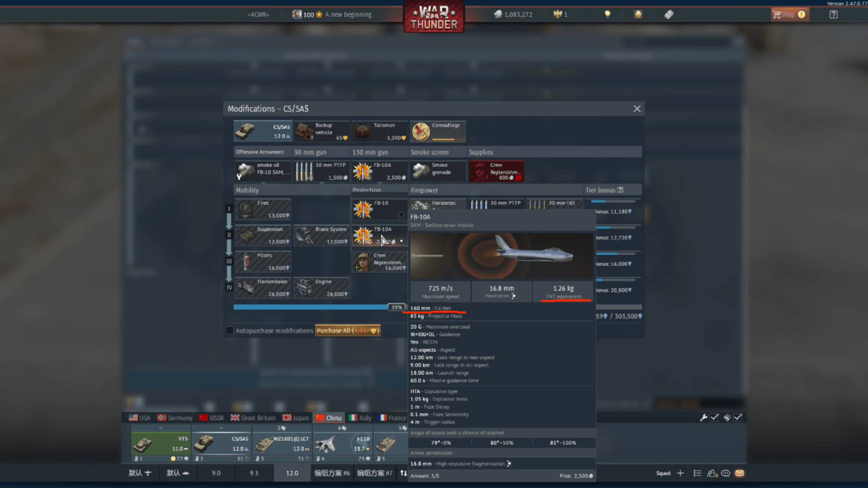Viewport: 868px width, 488px height.
Task: Click the Silver Lions balance 1,083,272
Action: [513, 14]
